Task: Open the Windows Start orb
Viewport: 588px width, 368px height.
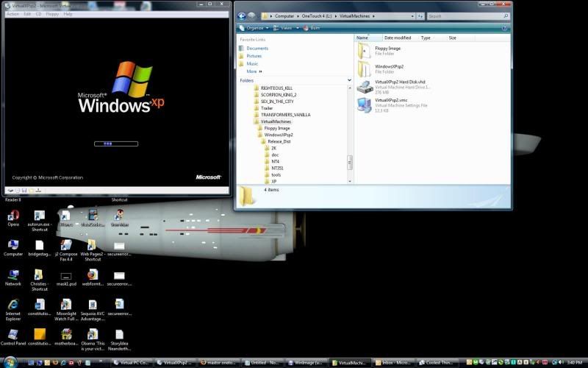Action: [x=10, y=362]
